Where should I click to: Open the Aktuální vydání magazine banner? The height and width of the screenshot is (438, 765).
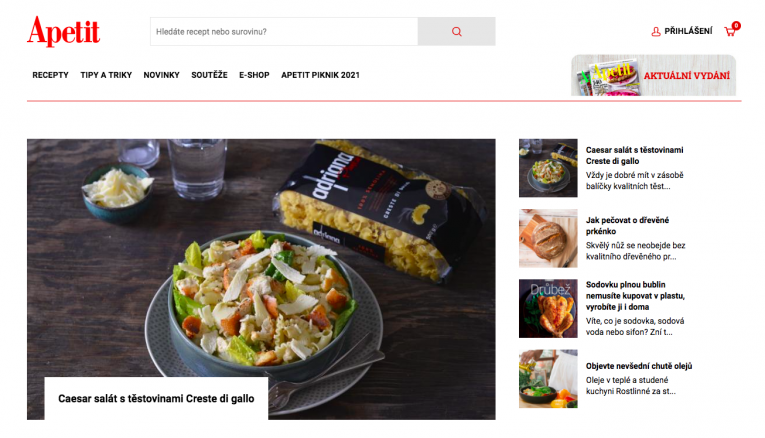tap(653, 75)
